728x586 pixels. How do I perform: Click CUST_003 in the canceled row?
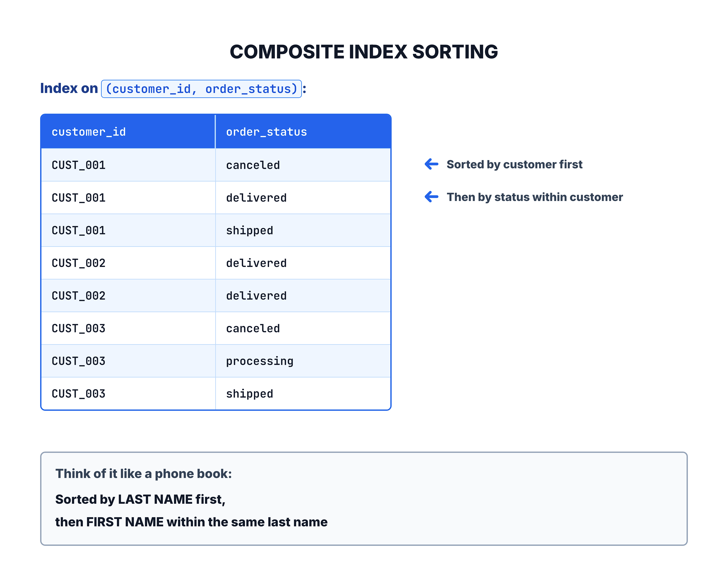tap(78, 328)
